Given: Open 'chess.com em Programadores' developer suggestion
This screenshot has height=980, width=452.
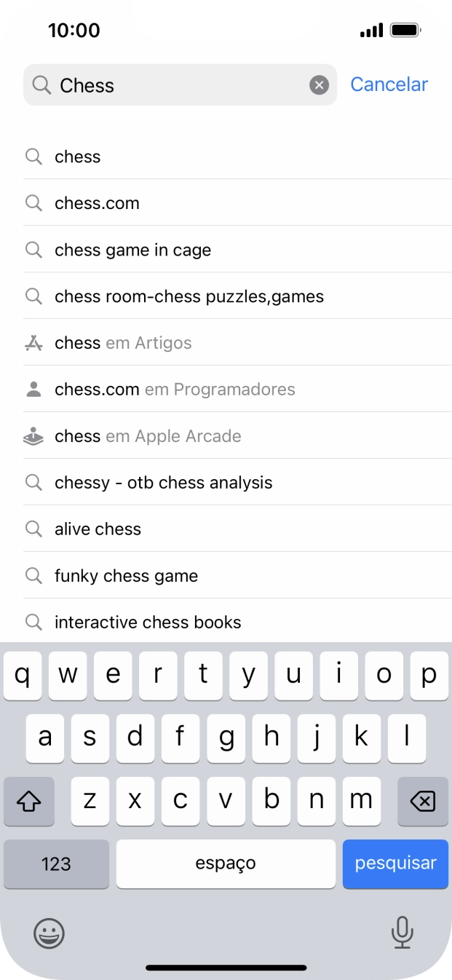Looking at the screenshot, I should pos(175,390).
